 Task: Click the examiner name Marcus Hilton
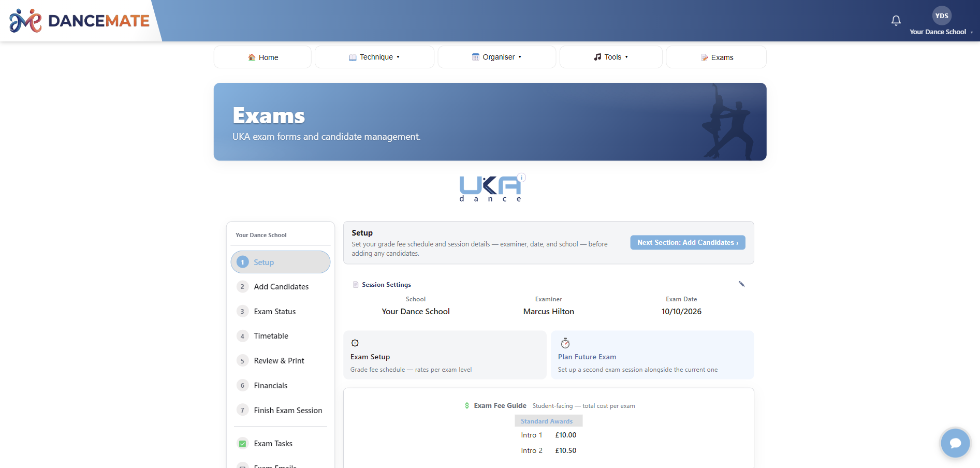pyautogui.click(x=549, y=312)
